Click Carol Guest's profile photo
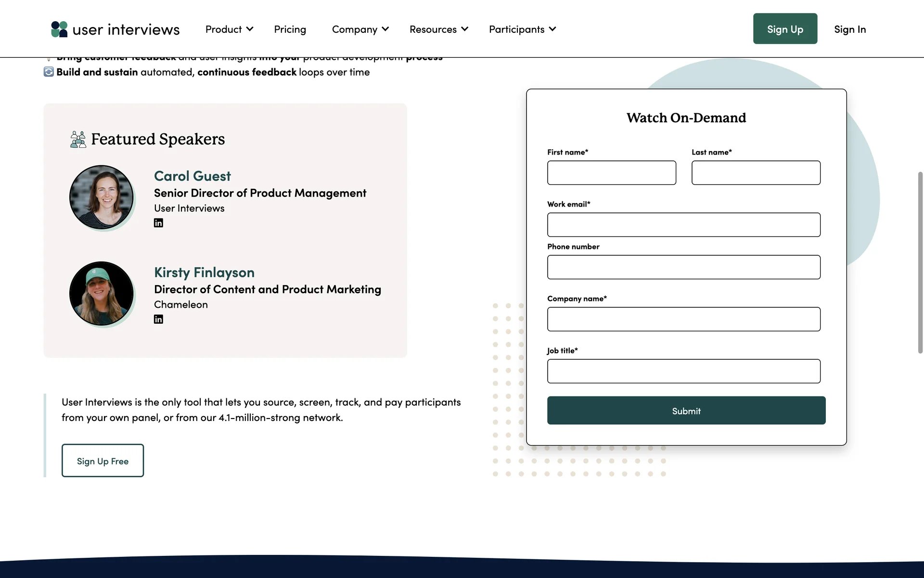Viewport: 924px width, 578px height. [102, 197]
